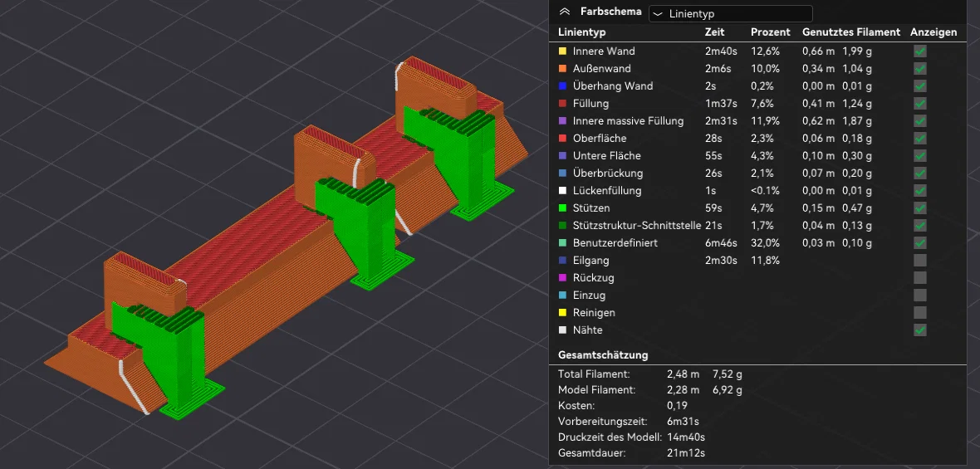
Task: Toggle Außenwand display checkbox
Action: point(919,69)
